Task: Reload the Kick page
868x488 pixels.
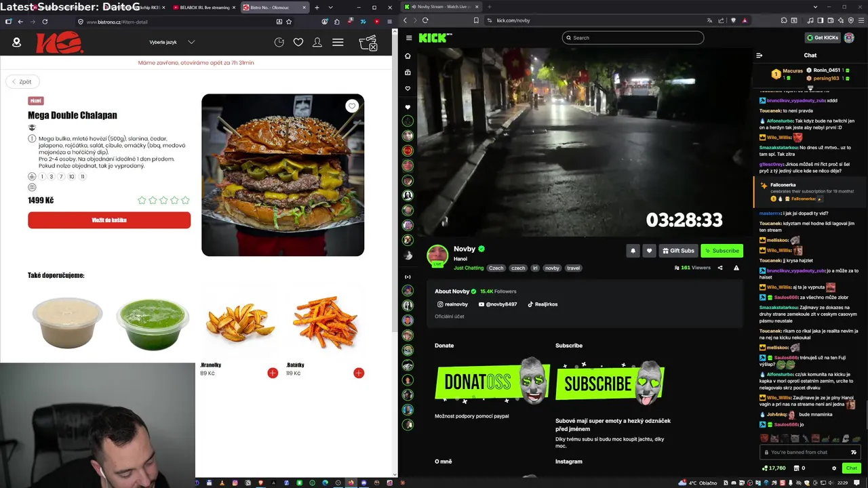Action: (x=425, y=20)
